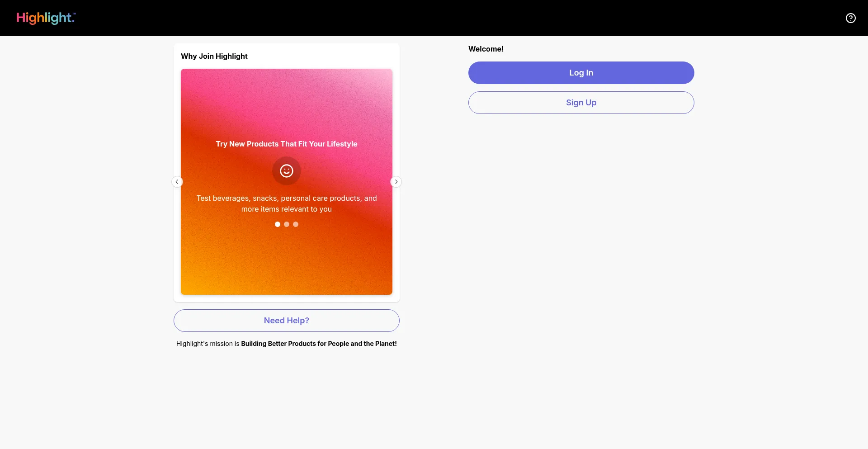Select the first carousel indicator dot

277,224
